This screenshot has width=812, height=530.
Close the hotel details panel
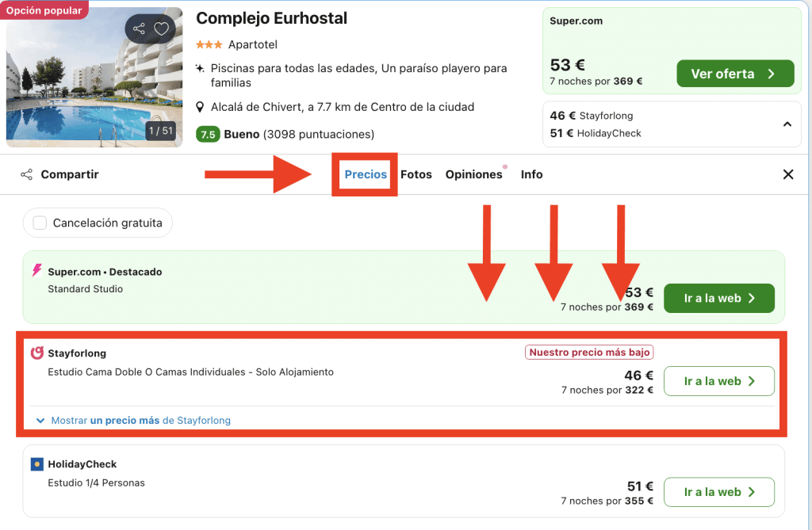tap(788, 174)
